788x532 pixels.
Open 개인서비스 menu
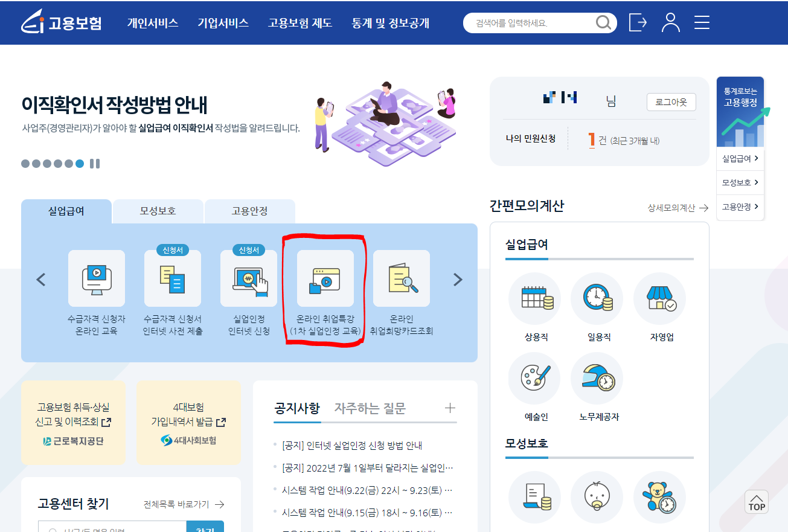[x=153, y=23]
